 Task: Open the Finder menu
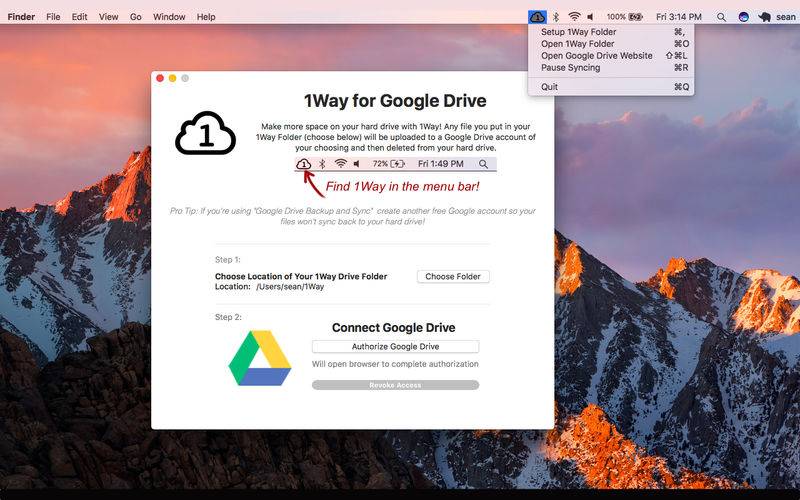21,17
